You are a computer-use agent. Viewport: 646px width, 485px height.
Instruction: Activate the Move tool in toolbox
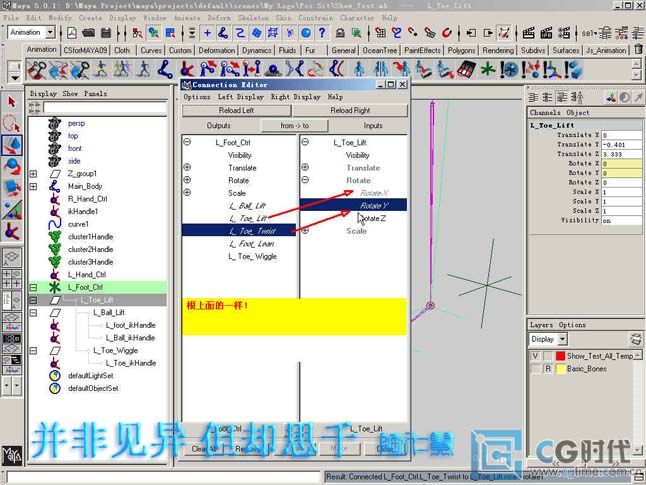point(12,145)
